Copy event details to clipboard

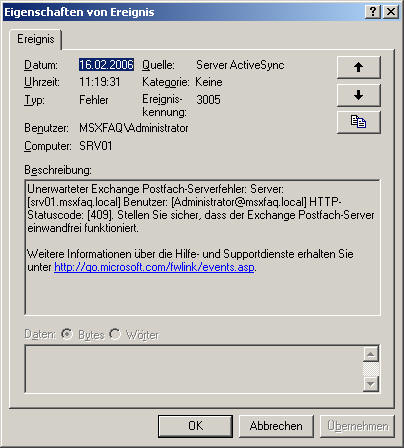[x=359, y=122]
